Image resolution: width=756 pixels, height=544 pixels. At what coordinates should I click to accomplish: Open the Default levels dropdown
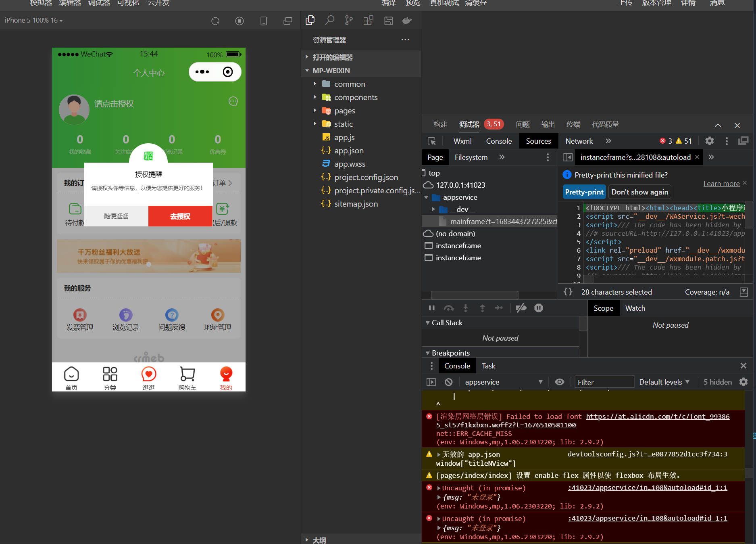click(664, 382)
